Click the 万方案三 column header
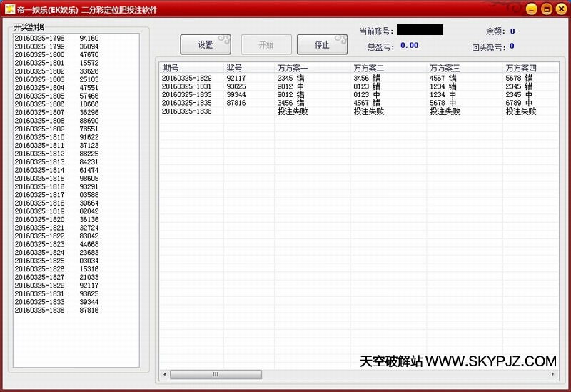Image resolution: width=571 pixels, height=392 pixels. click(465, 68)
